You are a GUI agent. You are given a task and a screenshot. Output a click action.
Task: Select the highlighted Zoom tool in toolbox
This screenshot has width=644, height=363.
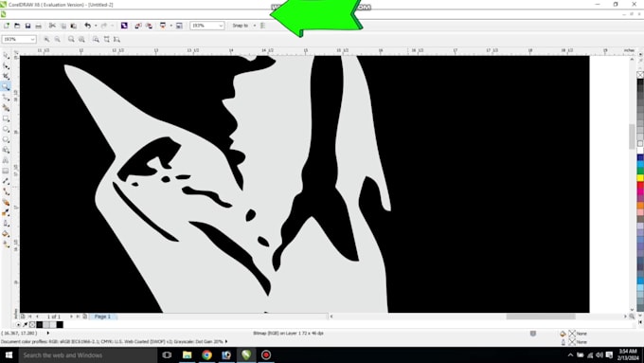(6, 86)
